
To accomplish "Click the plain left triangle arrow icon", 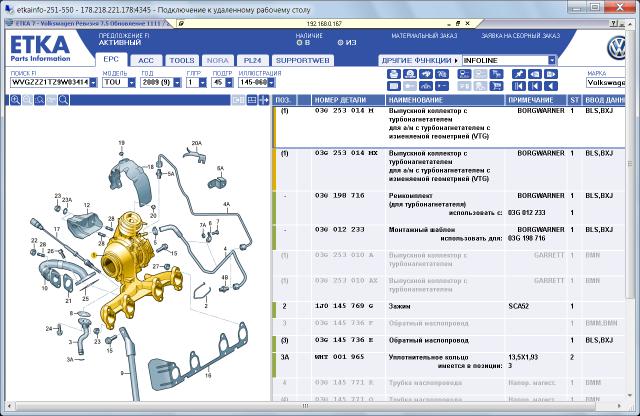I will [551, 86].
